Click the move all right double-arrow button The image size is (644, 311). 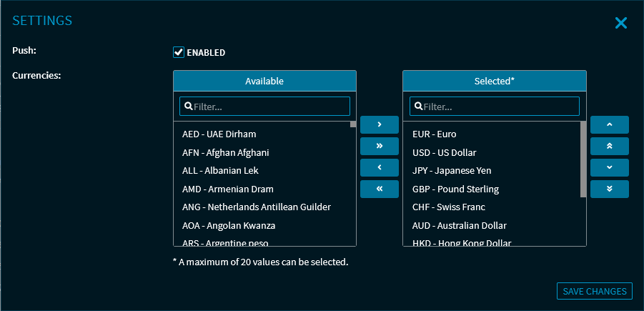[379, 146]
